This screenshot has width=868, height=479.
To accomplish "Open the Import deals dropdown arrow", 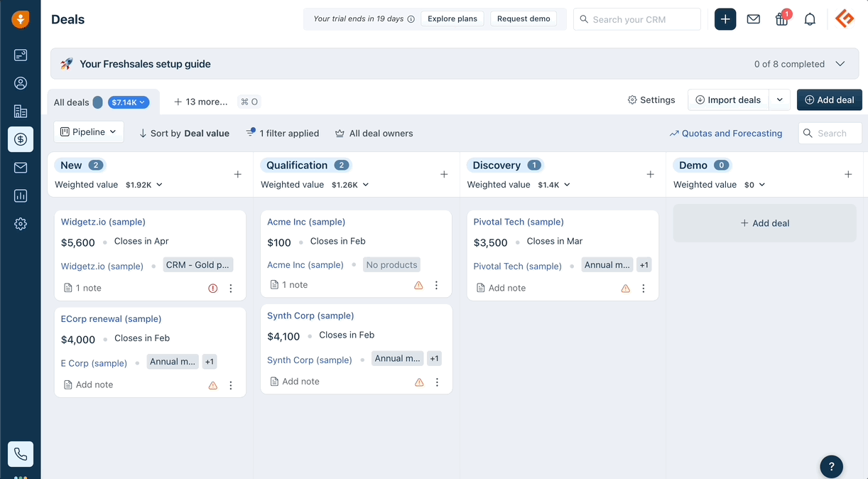I will [x=779, y=100].
